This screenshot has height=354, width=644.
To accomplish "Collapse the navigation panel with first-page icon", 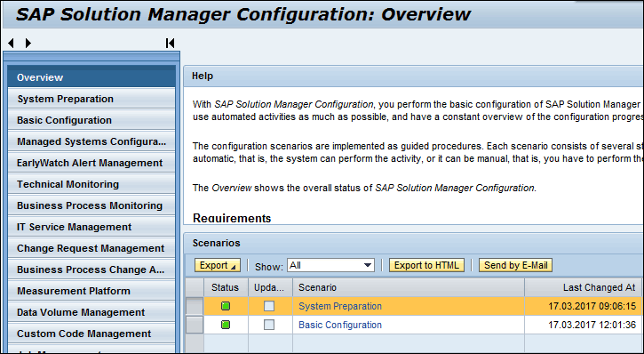I will (x=170, y=43).
